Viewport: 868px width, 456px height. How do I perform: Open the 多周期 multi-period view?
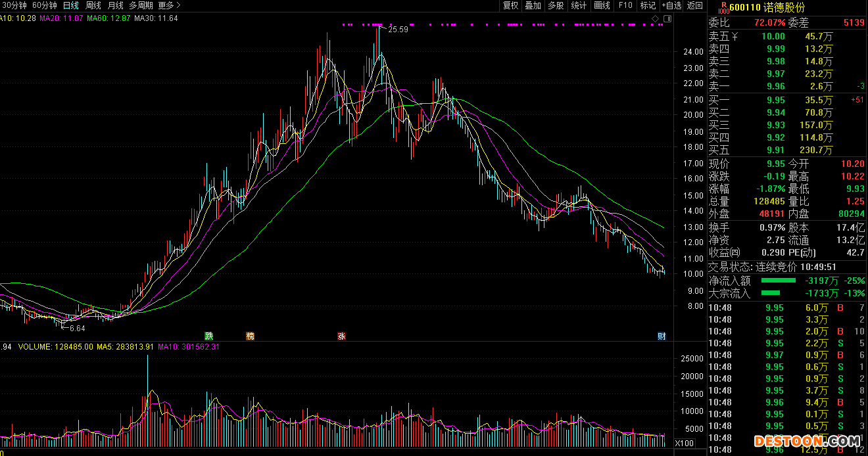click(x=141, y=5)
